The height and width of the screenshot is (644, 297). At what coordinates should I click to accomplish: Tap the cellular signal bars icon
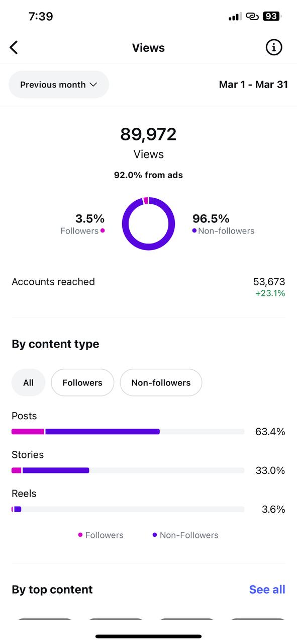click(235, 17)
